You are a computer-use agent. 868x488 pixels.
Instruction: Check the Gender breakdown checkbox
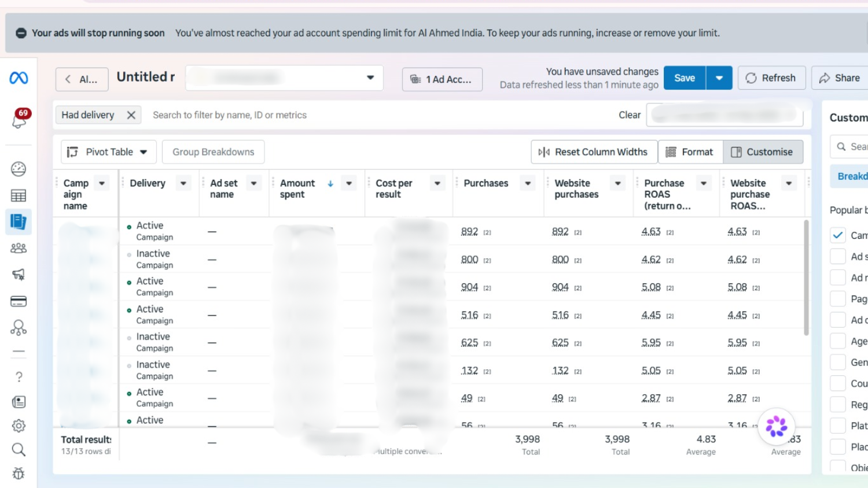(837, 362)
